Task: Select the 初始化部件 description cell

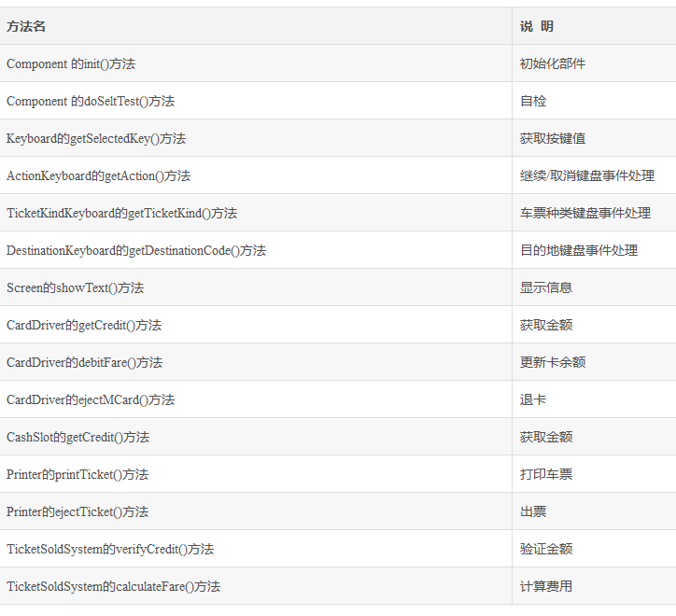Action: click(594, 63)
